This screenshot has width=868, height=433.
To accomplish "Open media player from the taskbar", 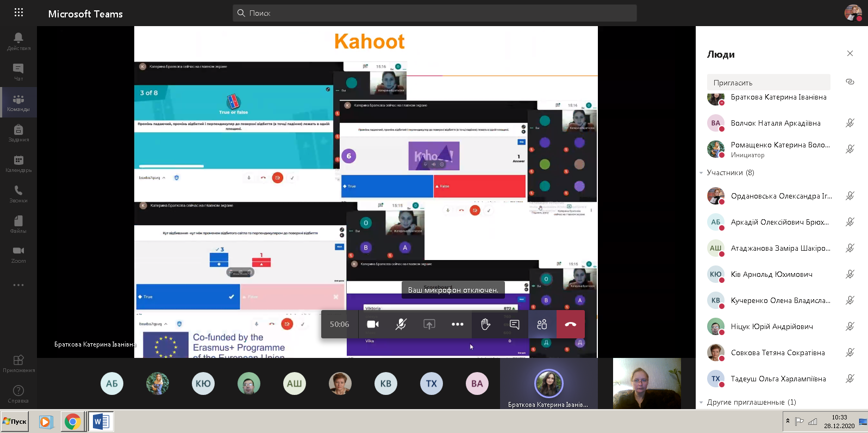I will 46,422.
